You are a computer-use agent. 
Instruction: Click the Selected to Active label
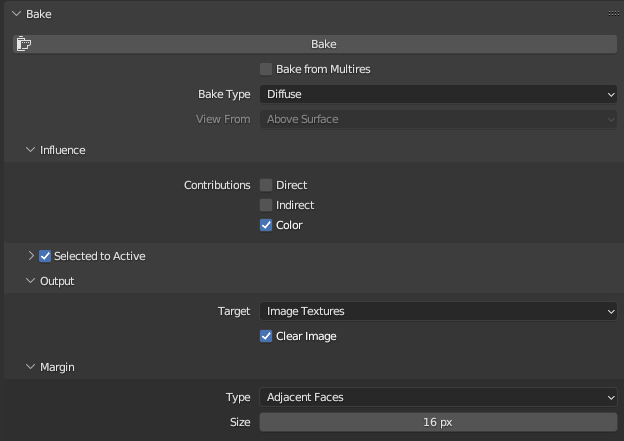click(x=99, y=256)
